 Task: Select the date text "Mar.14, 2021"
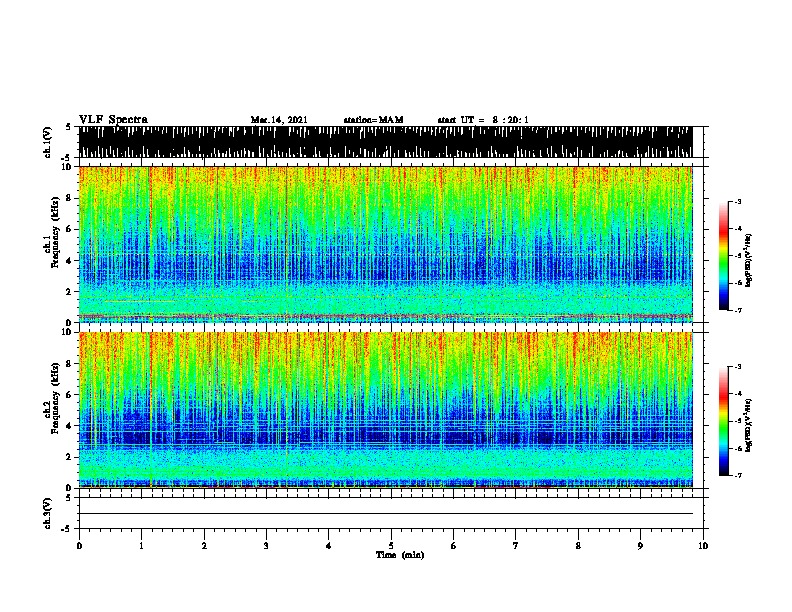coord(279,120)
